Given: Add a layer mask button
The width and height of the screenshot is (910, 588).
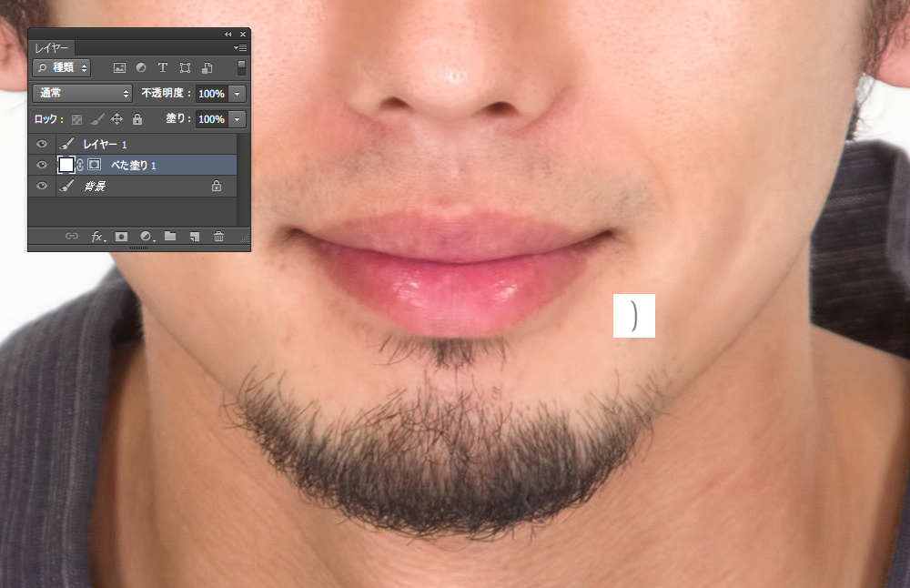Looking at the screenshot, I should 121,237.
